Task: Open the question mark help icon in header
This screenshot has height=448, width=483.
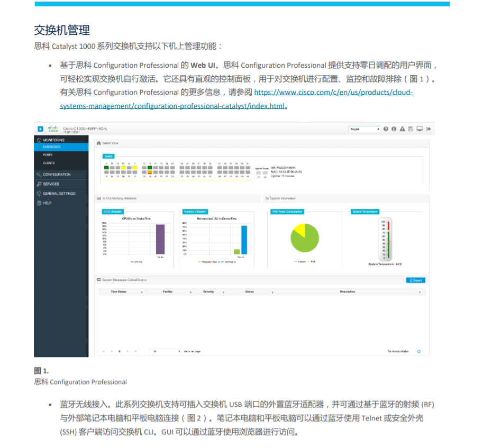Action: point(386,129)
